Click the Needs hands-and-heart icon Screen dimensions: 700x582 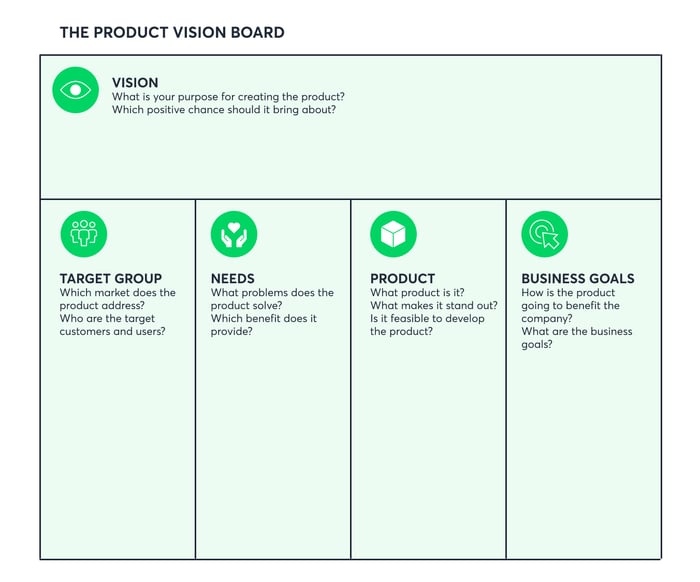[234, 234]
